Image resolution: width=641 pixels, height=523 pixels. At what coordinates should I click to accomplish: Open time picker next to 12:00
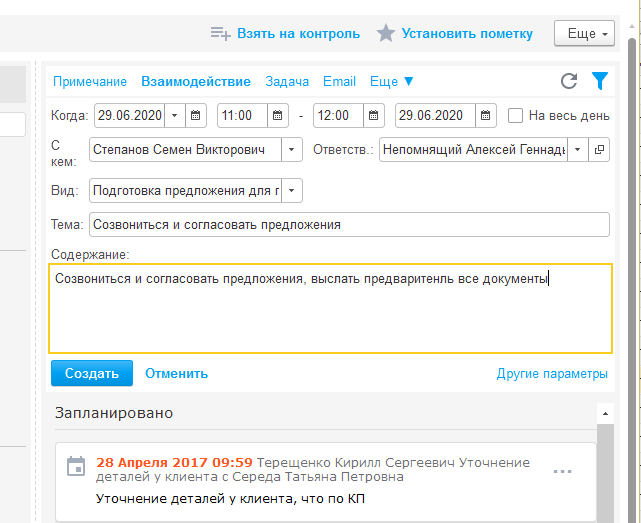coord(373,116)
